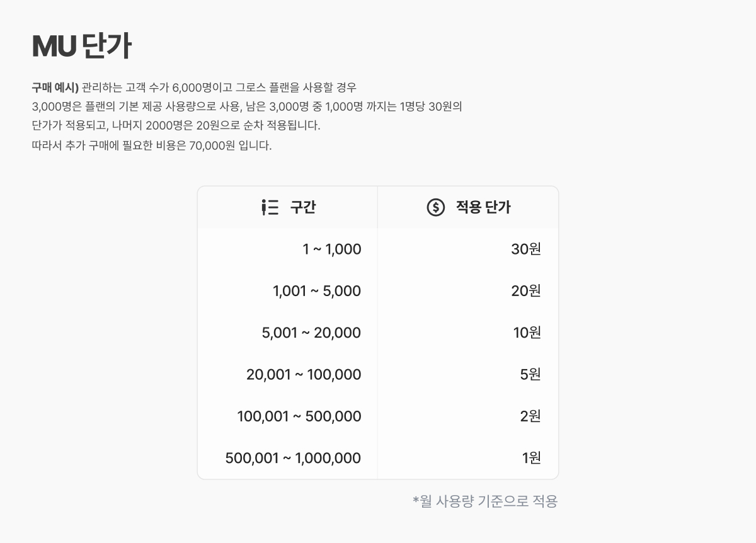756x543 pixels.
Task: Click the 구매 예시) bold label
Action: click(x=55, y=87)
